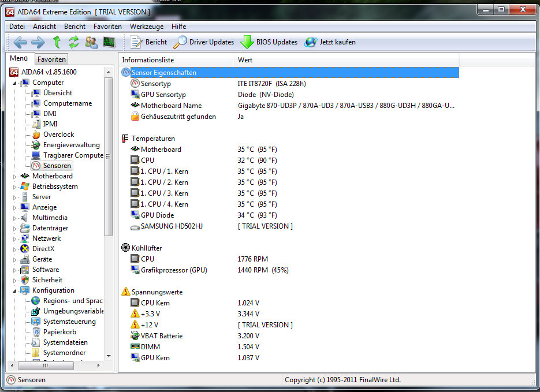Click the VBAT Batterie icon
The width and height of the screenshot is (540, 392).
click(x=135, y=336)
